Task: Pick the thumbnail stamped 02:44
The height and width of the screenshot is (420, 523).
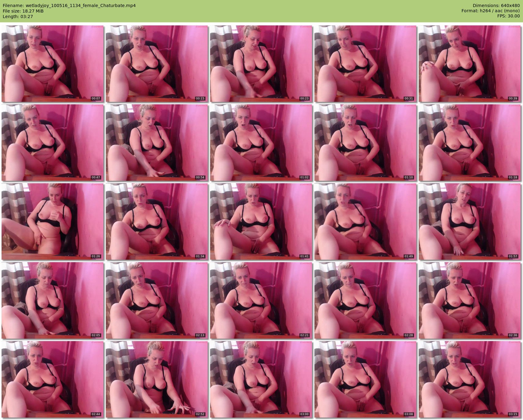Action: [53, 379]
